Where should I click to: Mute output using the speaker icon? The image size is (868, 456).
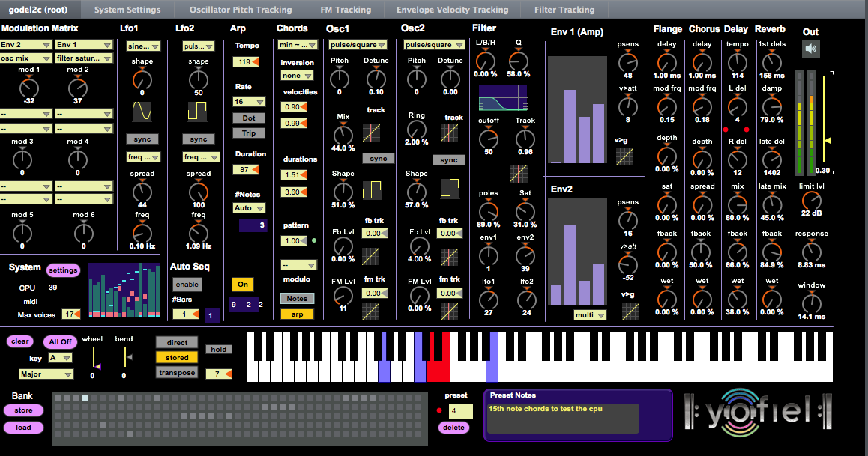[811, 49]
